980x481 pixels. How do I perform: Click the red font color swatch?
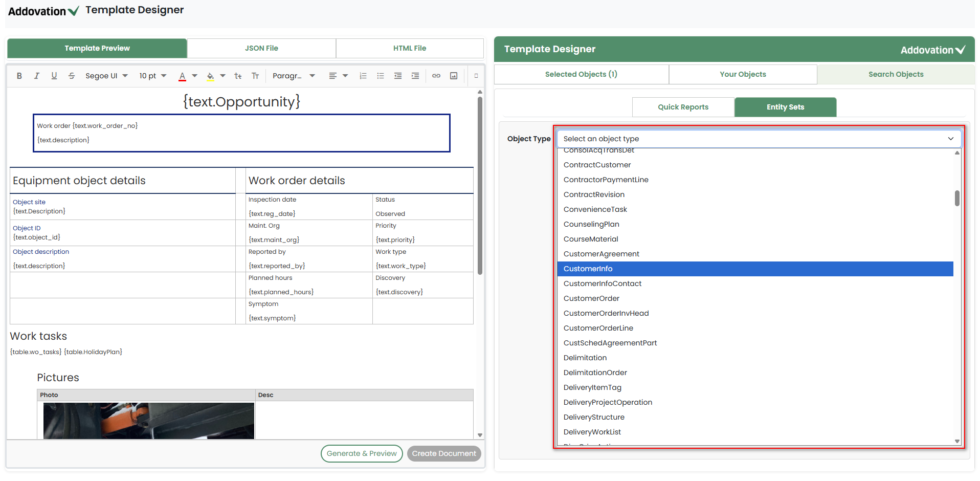(182, 76)
